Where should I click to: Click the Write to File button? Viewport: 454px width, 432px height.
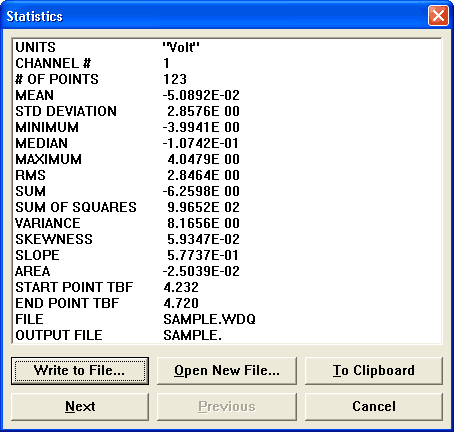tap(80, 371)
